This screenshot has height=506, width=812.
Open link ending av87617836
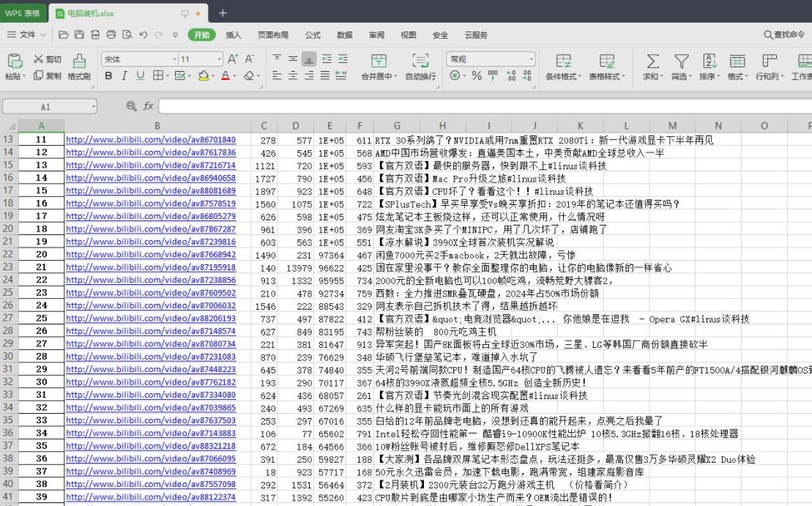point(151,152)
